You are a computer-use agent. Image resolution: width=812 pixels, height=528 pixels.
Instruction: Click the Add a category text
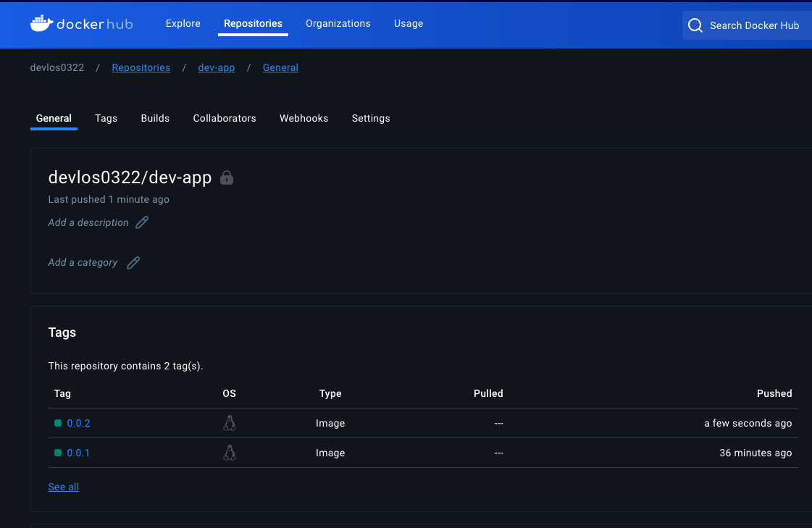click(x=83, y=262)
